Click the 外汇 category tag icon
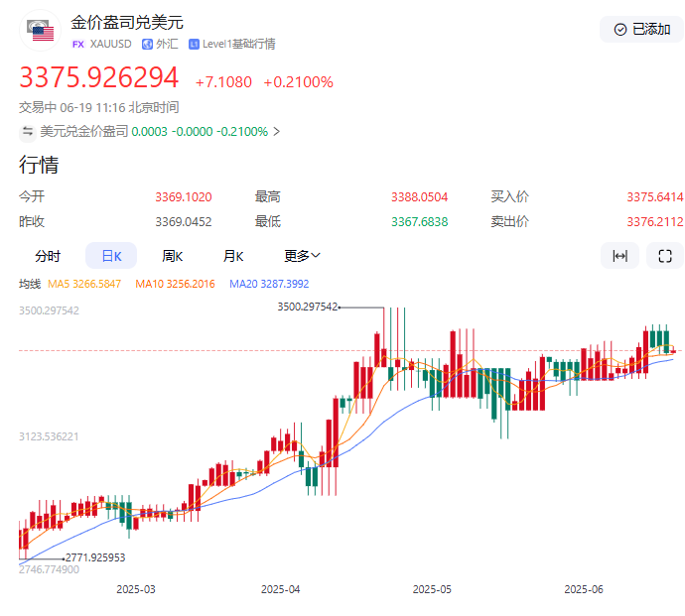The height and width of the screenshot is (616, 685). click(x=147, y=44)
